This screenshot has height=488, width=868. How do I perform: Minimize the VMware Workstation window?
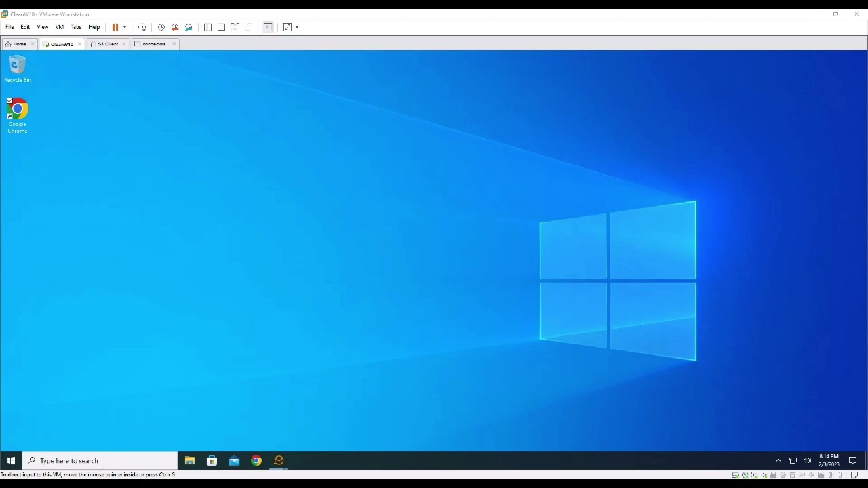pyautogui.click(x=816, y=14)
